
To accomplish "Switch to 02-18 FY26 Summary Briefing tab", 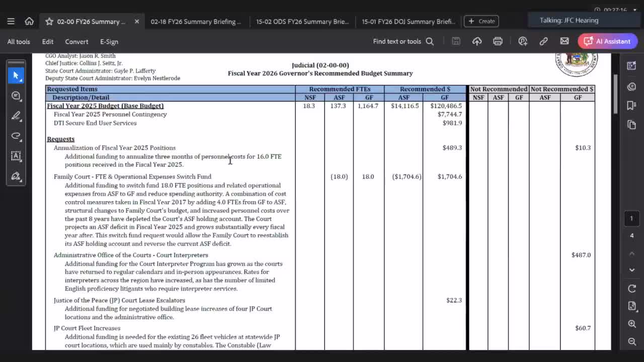I will click(x=195, y=21).
